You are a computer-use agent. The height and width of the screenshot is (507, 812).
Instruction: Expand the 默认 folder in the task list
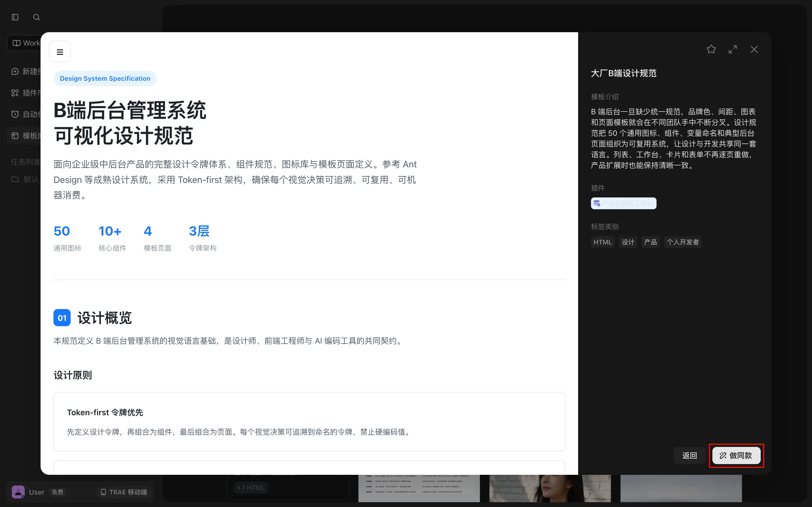pyautogui.click(x=26, y=179)
